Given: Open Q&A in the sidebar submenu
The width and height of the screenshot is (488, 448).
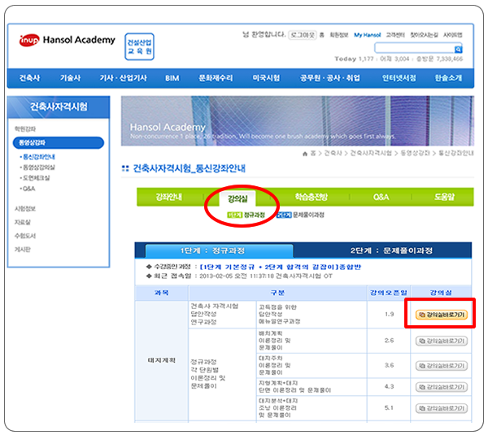Looking at the screenshot, I should click(28, 189).
